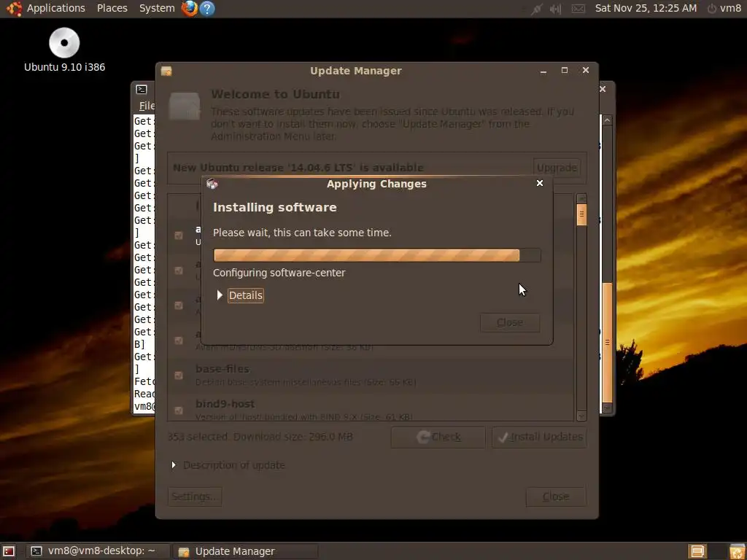Close the Applying Changes dialog via X
Screen dimensions: 747x560
[540, 183]
